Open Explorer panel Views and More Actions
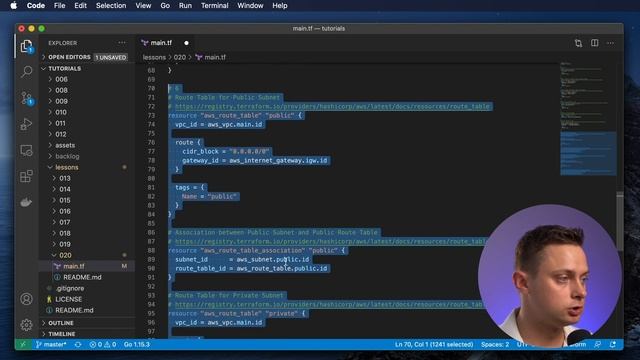The width and height of the screenshot is (640, 360). coord(122,42)
